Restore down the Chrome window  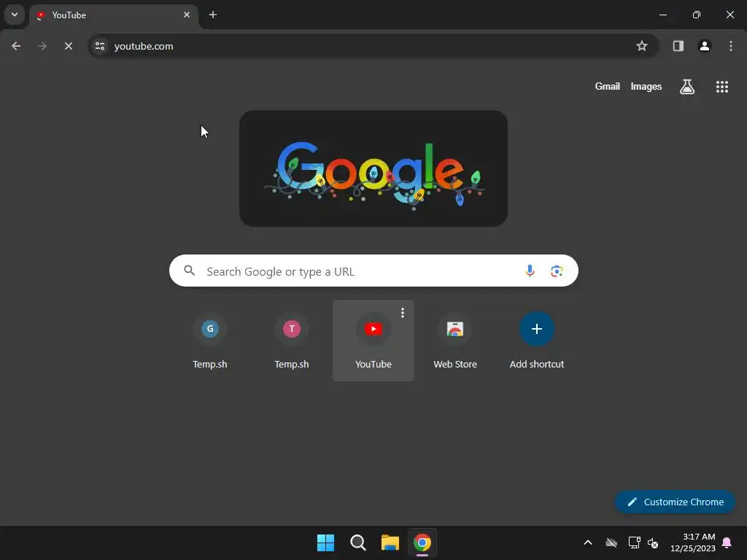[697, 15]
